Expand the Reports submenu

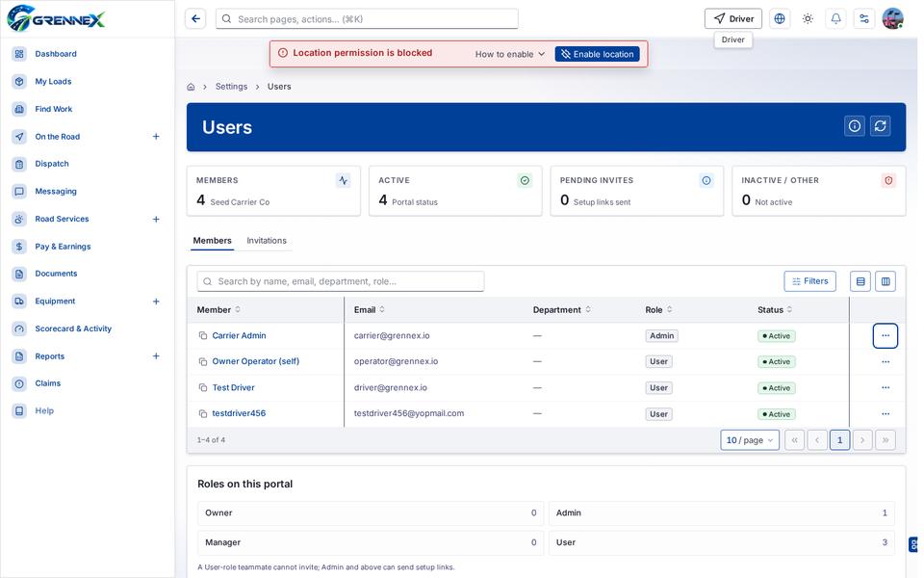point(156,356)
